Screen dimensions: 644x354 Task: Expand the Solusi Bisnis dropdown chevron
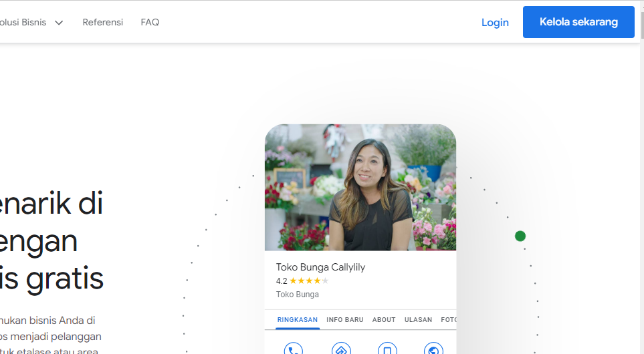(x=59, y=23)
